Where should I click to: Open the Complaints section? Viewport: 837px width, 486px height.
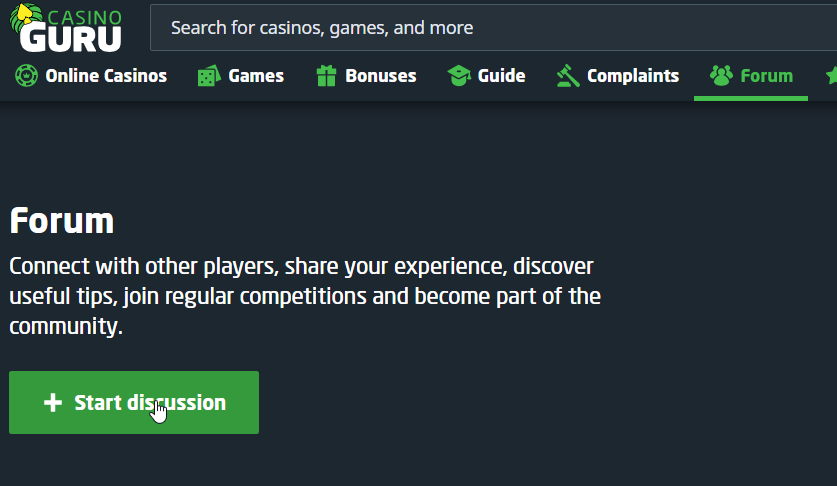coord(632,76)
